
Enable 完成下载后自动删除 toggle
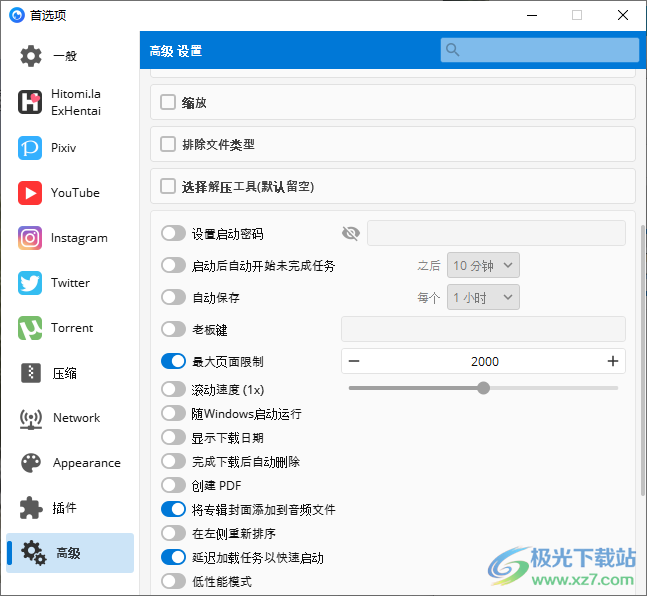click(x=173, y=461)
